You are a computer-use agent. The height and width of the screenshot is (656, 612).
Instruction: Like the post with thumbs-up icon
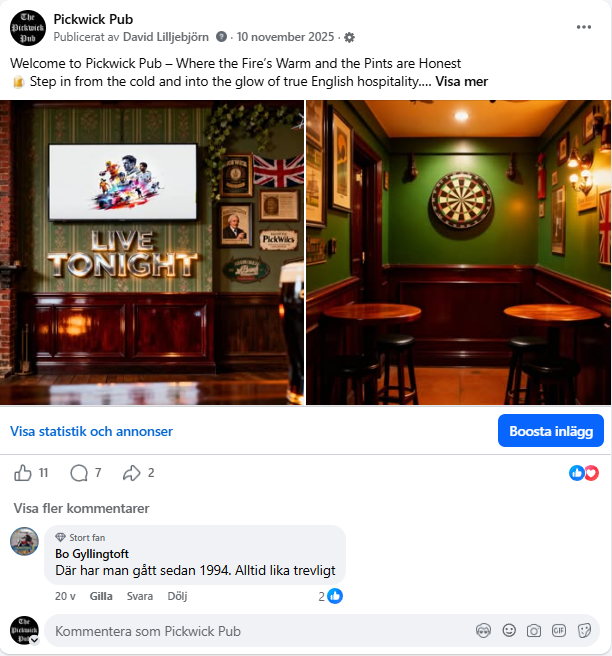click(x=23, y=473)
